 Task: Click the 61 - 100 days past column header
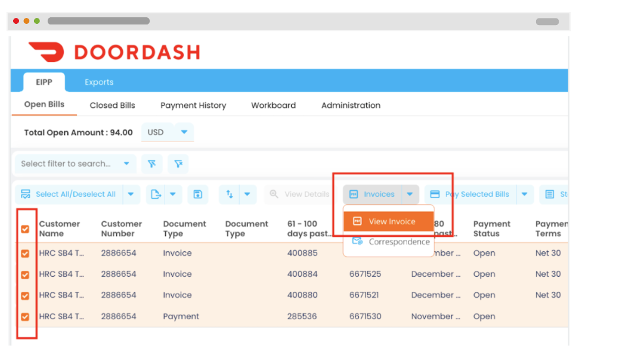coord(309,229)
